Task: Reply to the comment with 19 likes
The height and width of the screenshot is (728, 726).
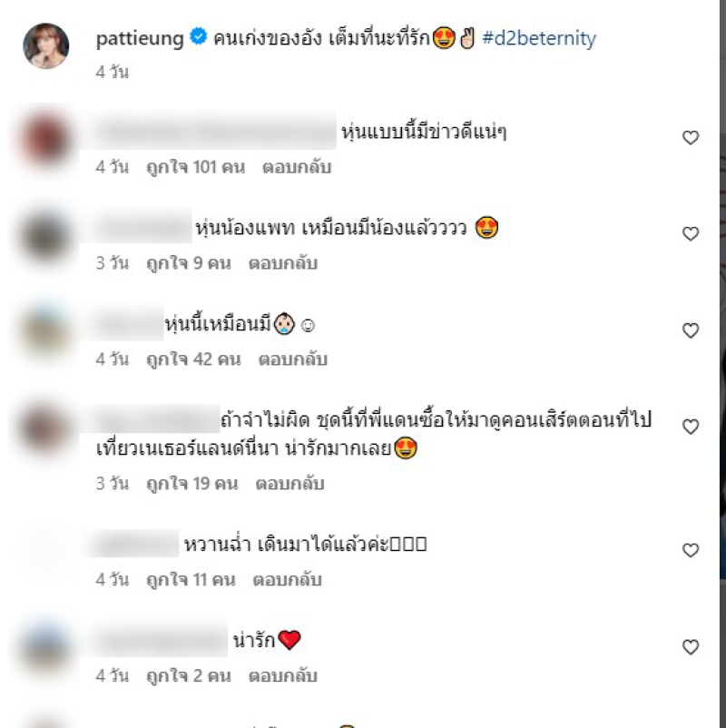Action: point(289,484)
